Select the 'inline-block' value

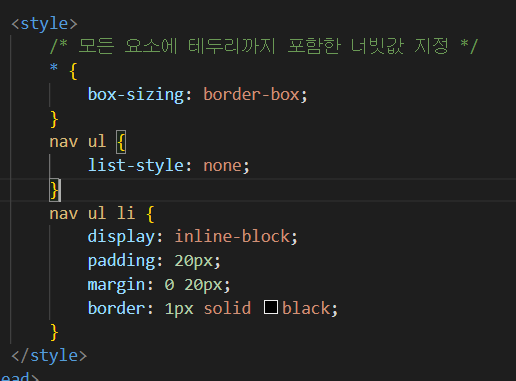[232, 236]
